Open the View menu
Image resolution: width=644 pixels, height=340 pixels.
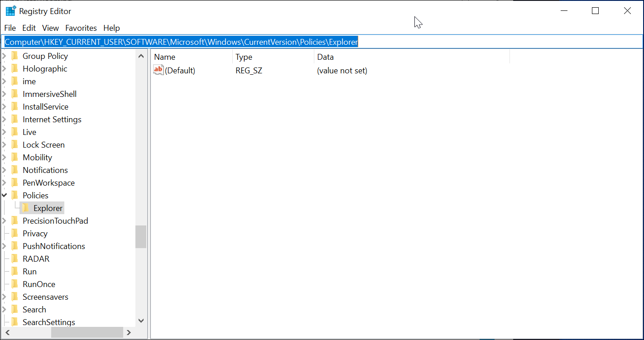[51, 28]
